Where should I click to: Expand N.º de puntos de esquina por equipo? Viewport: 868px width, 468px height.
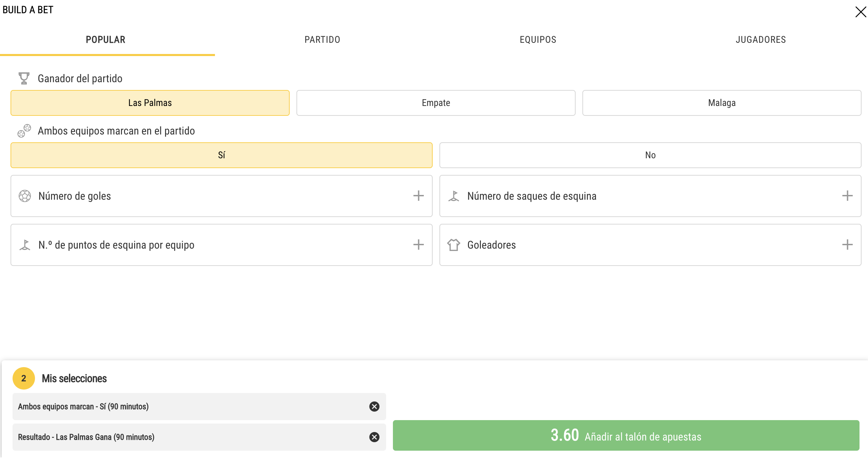418,245
